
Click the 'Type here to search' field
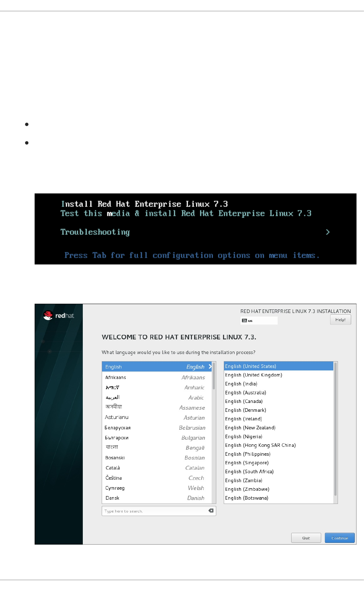[x=159, y=511]
